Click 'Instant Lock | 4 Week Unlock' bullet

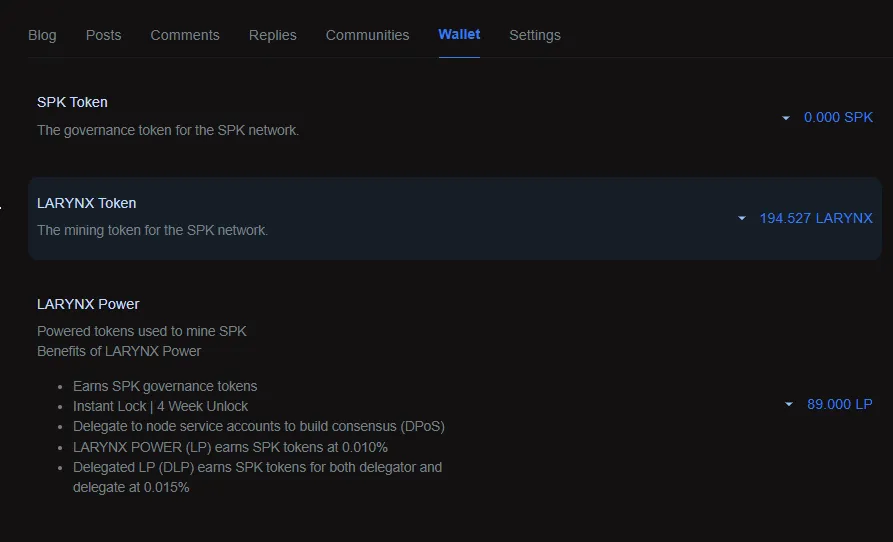coord(161,406)
